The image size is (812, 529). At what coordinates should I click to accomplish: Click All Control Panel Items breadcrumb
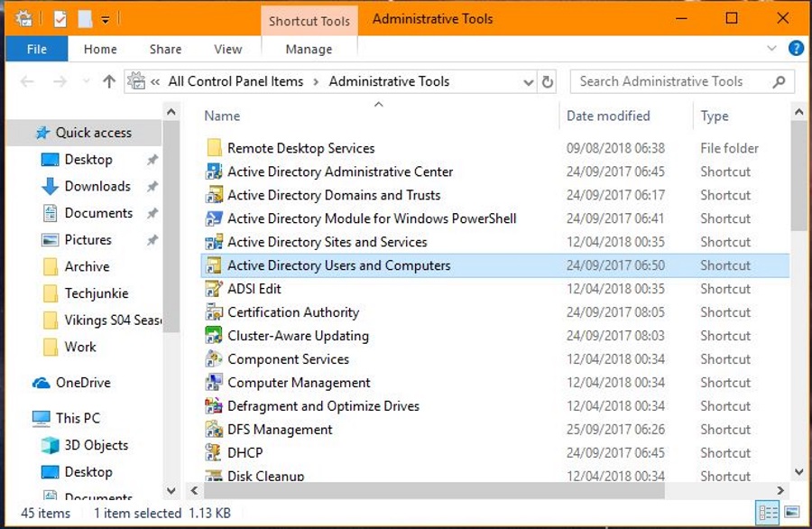click(x=235, y=81)
